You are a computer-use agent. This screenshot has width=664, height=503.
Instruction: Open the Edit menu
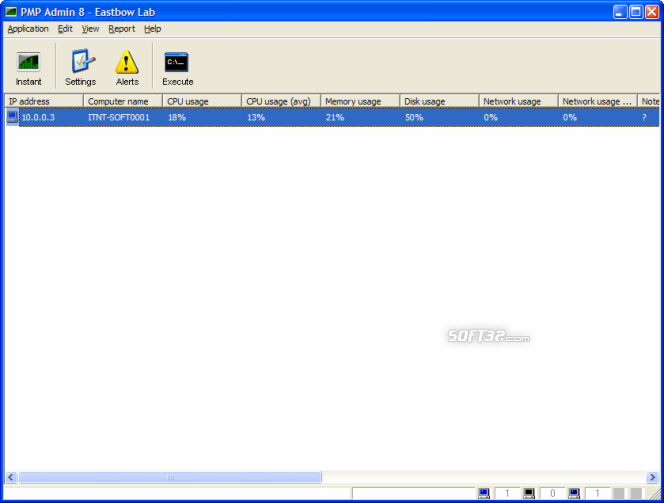tap(65, 29)
